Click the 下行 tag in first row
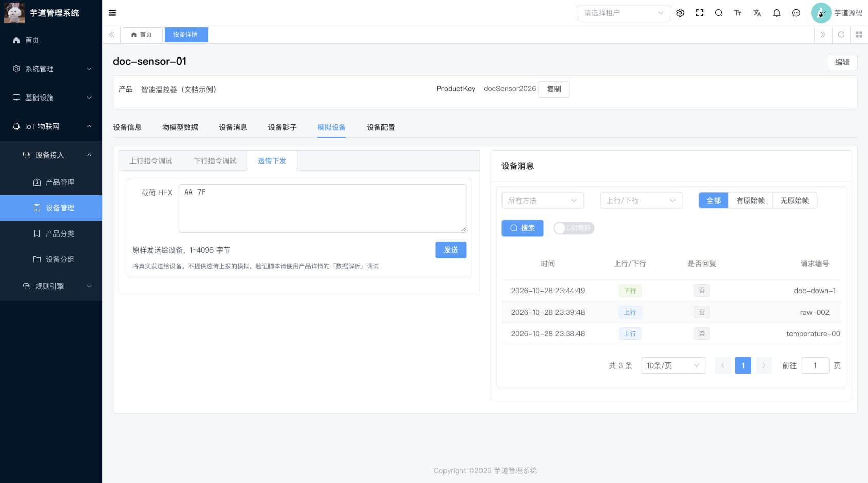Screen dimensions: 868x483 (x=630, y=291)
